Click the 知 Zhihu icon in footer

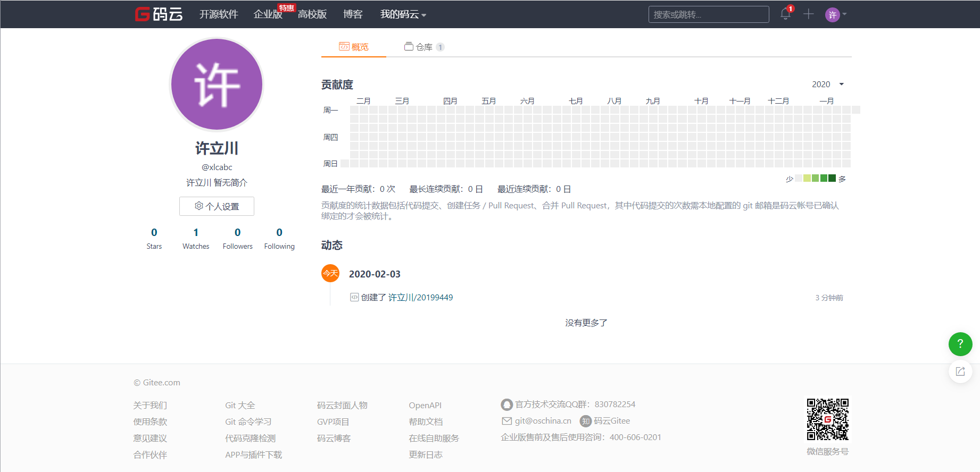point(585,421)
